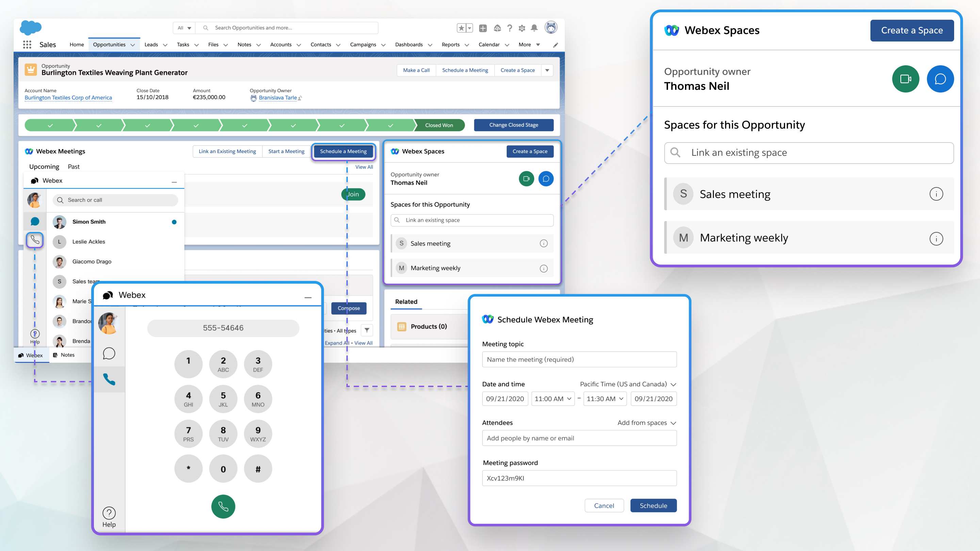The height and width of the screenshot is (551, 980).
Task: Open Notes in utility bar
Action: coord(64,355)
